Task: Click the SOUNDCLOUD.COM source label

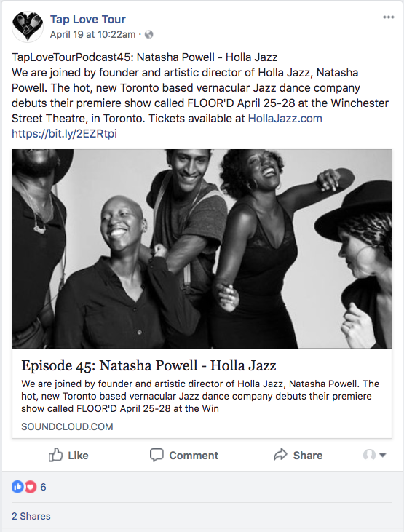Action: pyautogui.click(x=67, y=426)
